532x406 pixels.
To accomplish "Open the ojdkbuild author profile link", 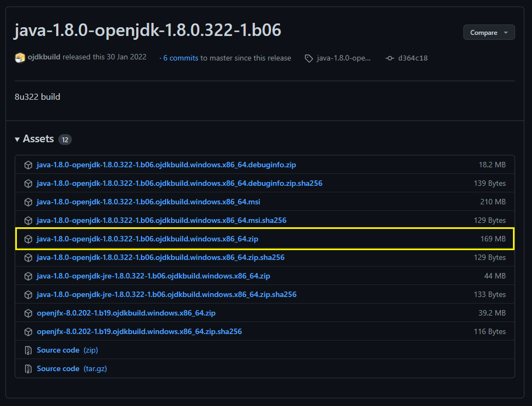I will 46,57.
